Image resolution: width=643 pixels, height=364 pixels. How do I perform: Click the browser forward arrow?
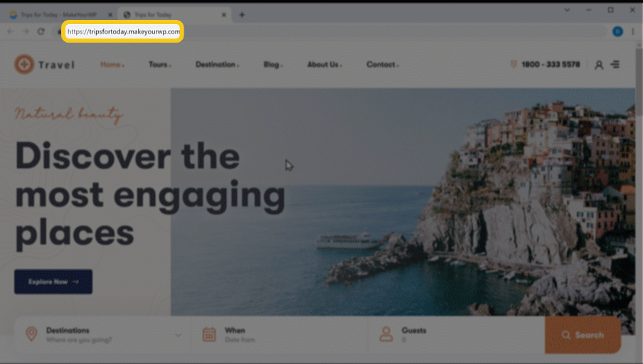pos(25,32)
